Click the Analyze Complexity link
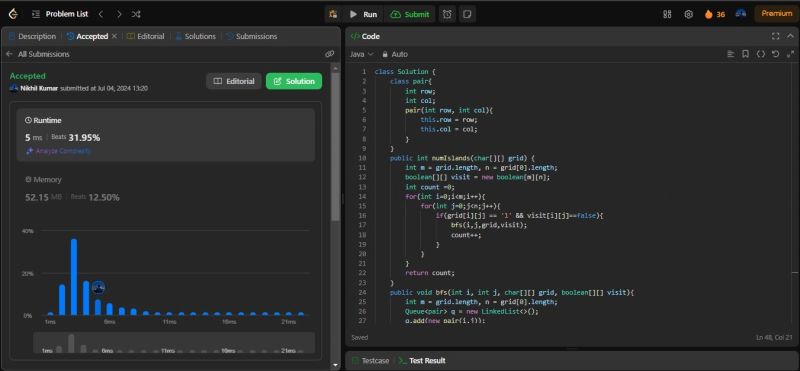 [59, 151]
